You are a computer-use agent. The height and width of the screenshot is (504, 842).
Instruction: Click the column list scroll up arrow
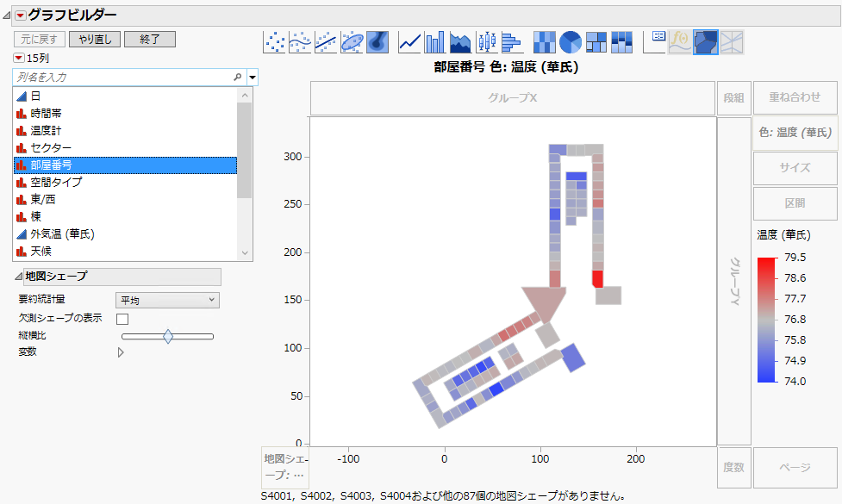(x=245, y=96)
